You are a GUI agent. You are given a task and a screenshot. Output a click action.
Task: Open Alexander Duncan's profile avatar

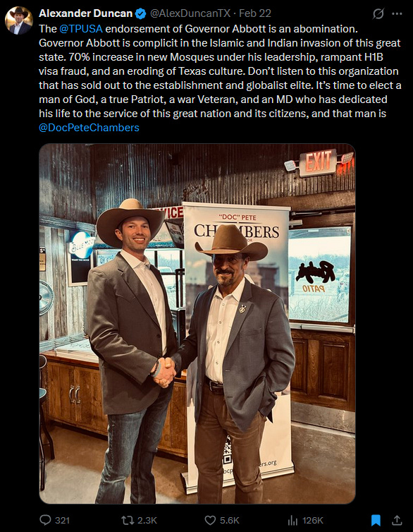click(19, 20)
